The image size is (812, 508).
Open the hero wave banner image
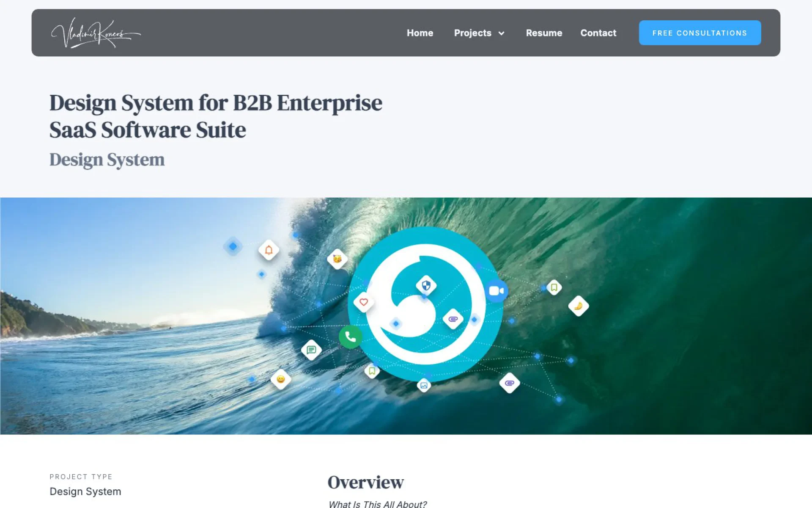click(406, 316)
